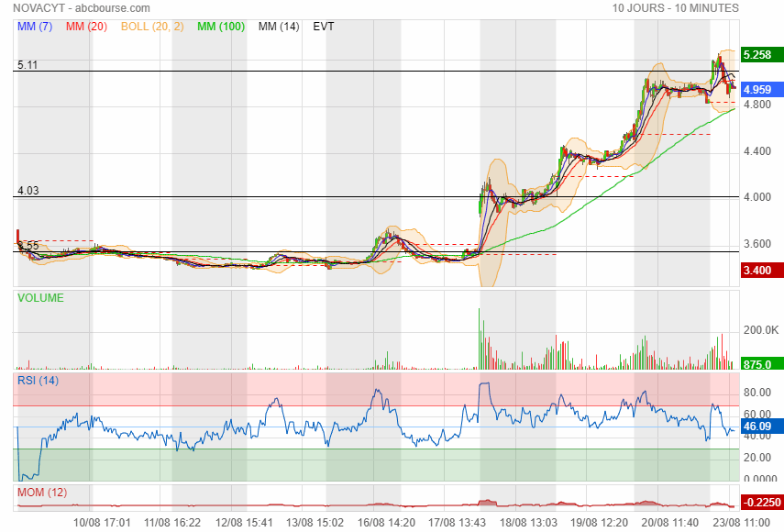The height and width of the screenshot is (532, 784).
Task: Click the 3.600 price axis label
Action: pyautogui.click(x=757, y=244)
